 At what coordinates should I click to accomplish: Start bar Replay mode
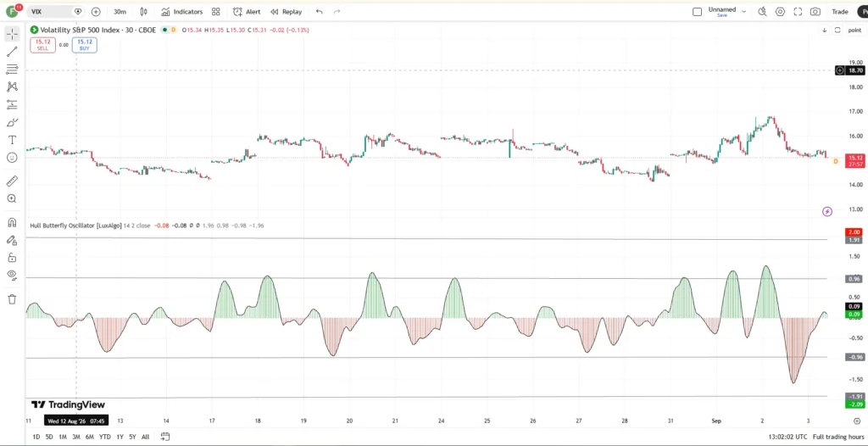click(287, 12)
